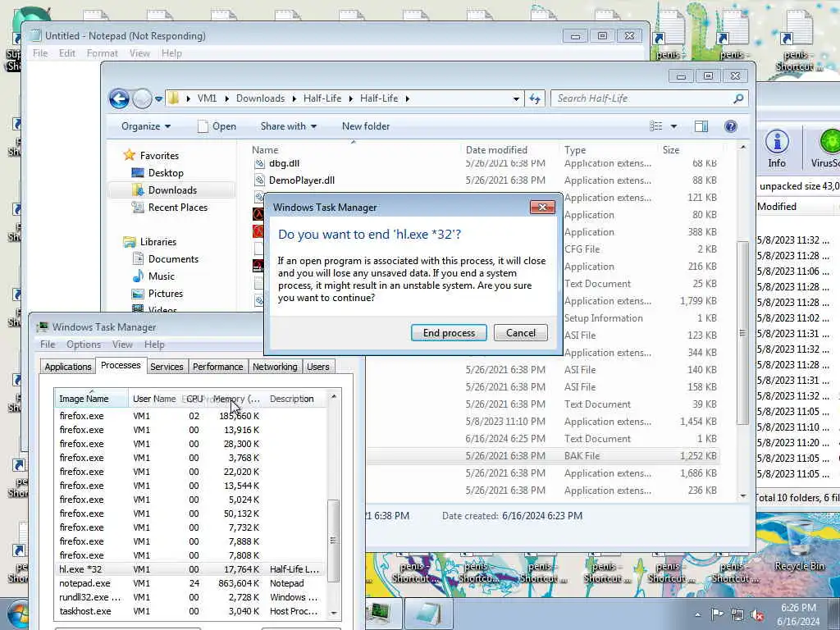The height and width of the screenshot is (630, 840).
Task: Click the change view icon
Action: click(656, 126)
